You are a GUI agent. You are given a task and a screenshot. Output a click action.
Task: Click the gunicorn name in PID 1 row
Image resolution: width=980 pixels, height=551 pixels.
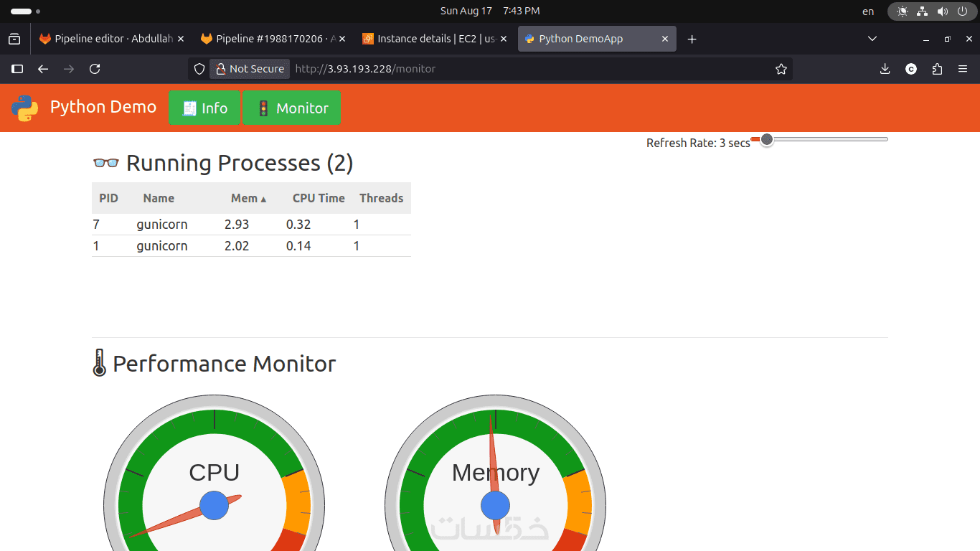[162, 246]
